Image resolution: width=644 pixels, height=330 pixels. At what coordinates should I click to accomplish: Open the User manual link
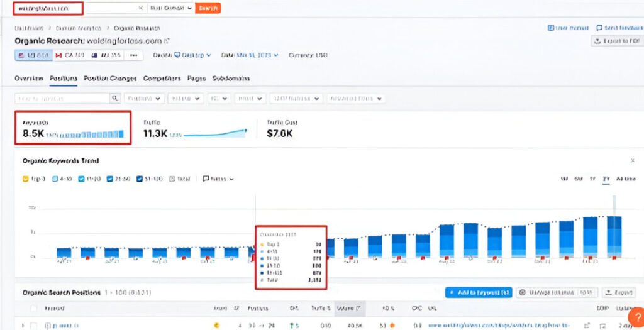(567, 28)
